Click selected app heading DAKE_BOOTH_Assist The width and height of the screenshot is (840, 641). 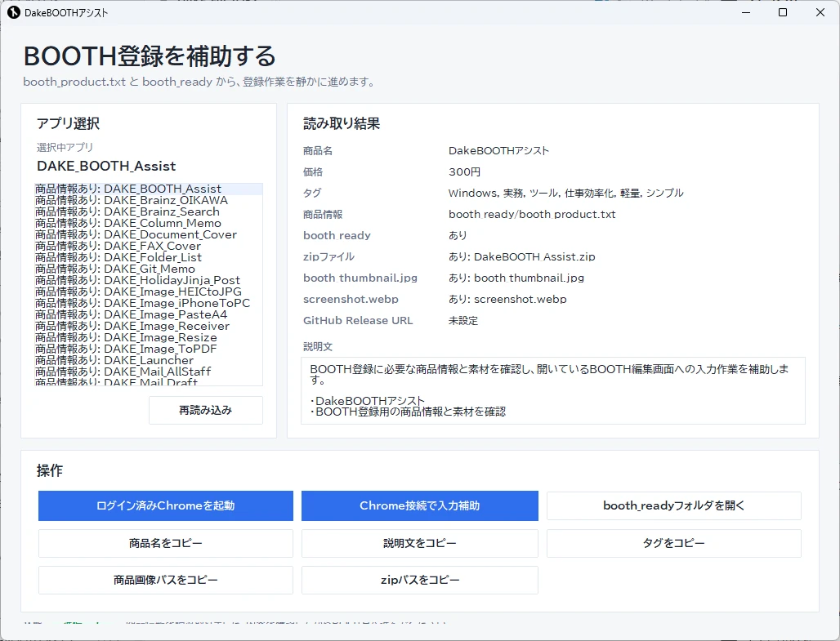(x=106, y=166)
